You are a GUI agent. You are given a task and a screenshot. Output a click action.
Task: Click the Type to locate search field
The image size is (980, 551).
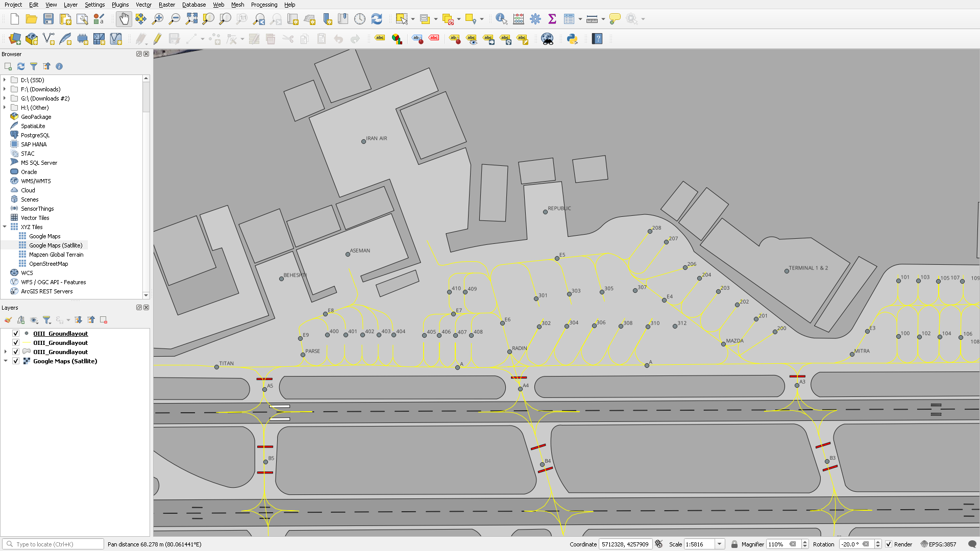53,544
